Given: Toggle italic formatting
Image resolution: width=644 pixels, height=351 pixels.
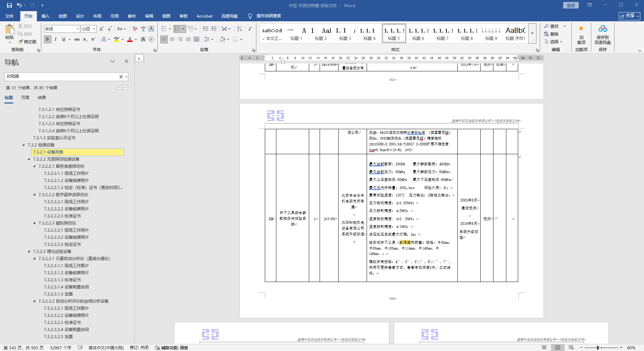Looking at the screenshot, I should [x=55, y=40].
